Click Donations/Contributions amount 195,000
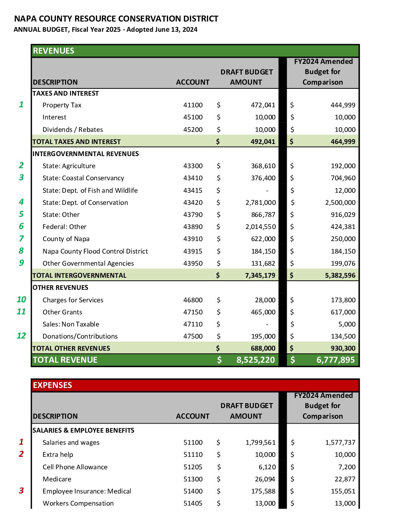The image size is (411, 532). tap(263, 336)
